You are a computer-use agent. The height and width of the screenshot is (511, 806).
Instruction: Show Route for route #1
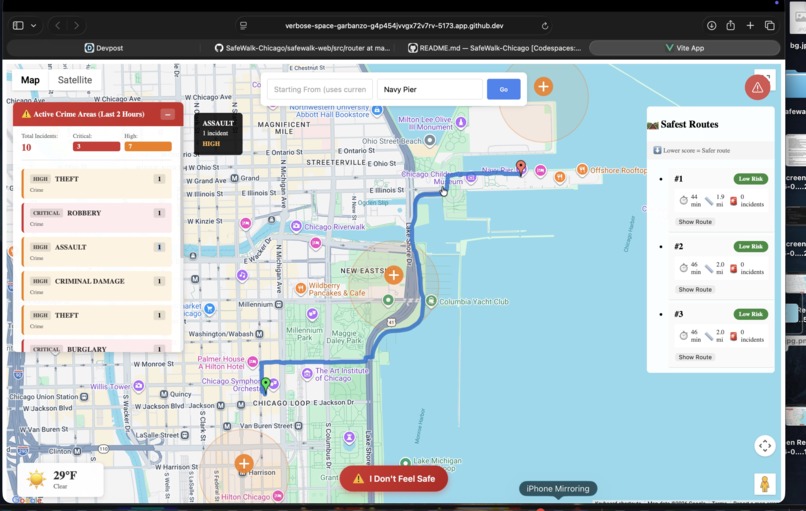coord(695,222)
